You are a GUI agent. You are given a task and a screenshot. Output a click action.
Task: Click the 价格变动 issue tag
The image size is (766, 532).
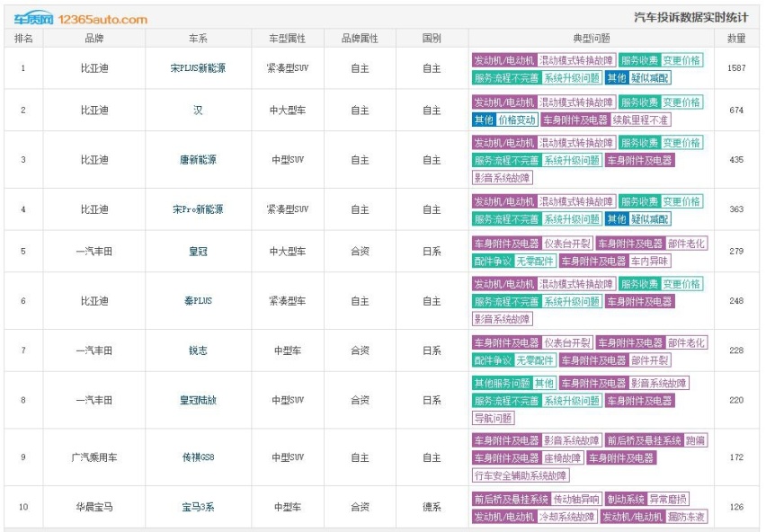point(517,120)
